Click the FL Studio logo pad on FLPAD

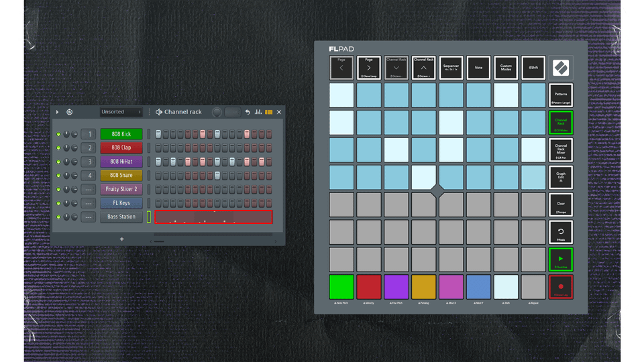point(561,68)
